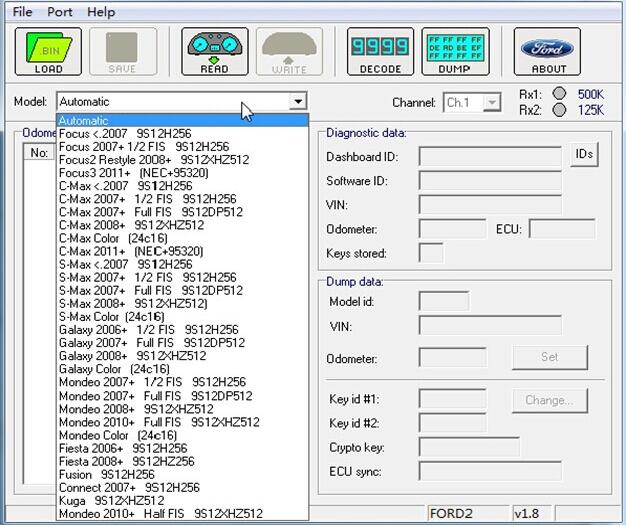Image resolution: width=626 pixels, height=527 pixels.
Task: Click the READ dashboard icon
Action: (215, 52)
